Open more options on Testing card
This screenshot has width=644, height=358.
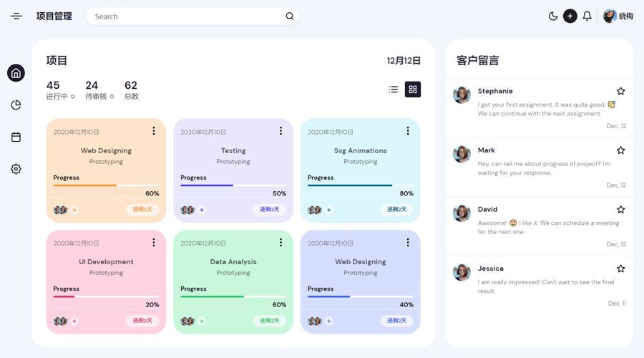(280, 131)
